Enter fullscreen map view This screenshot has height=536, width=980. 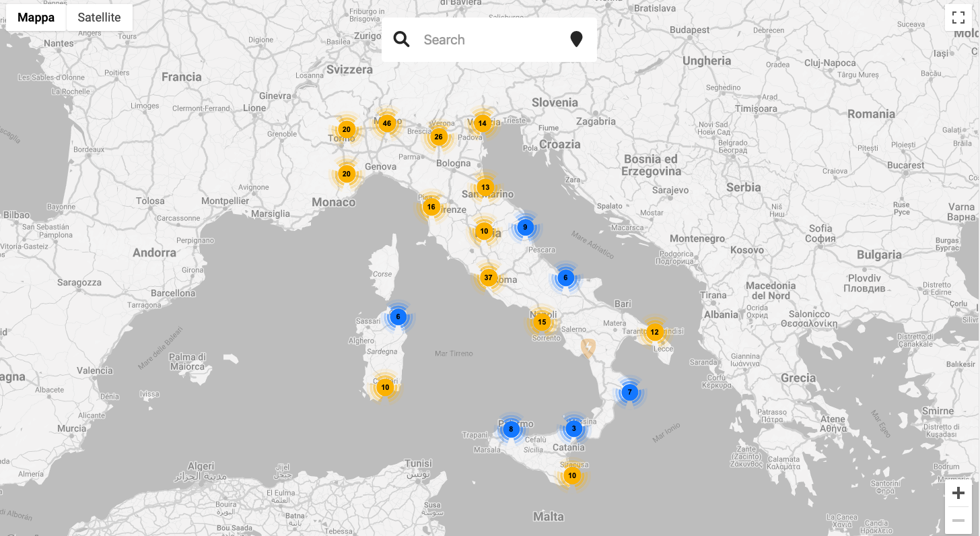click(x=958, y=18)
